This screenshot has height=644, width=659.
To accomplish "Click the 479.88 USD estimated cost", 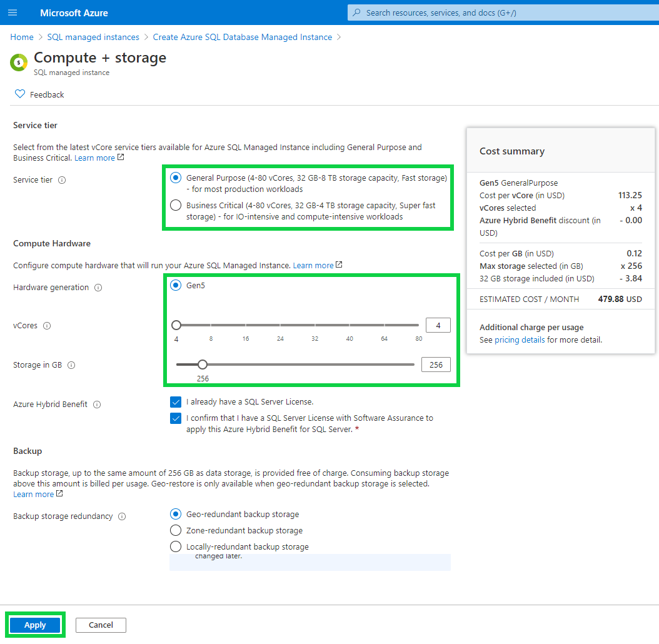I will (620, 299).
